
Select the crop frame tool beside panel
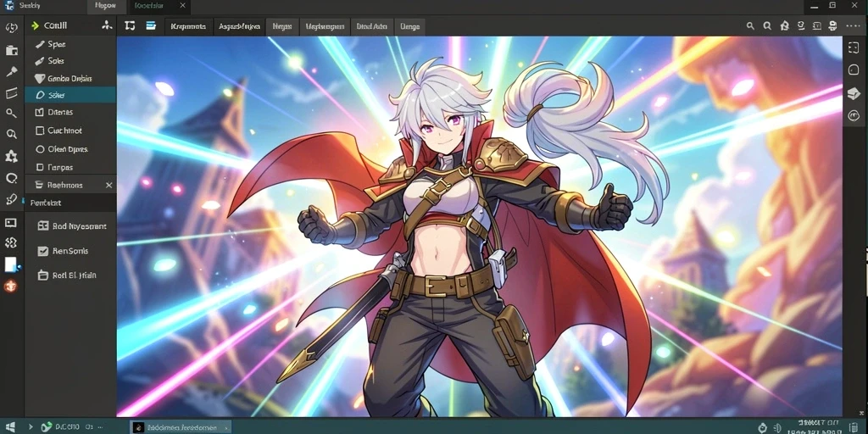click(130, 25)
